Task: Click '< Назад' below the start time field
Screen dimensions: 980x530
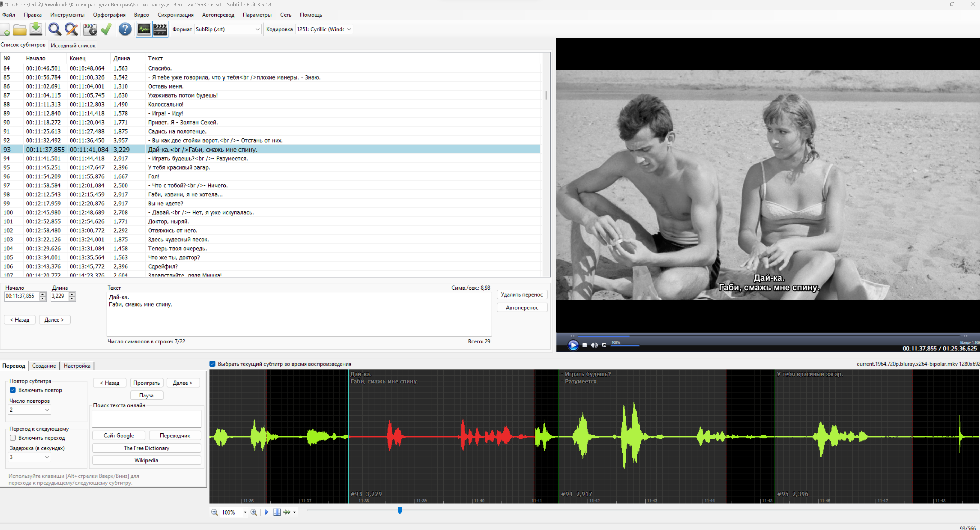Action: (20, 320)
